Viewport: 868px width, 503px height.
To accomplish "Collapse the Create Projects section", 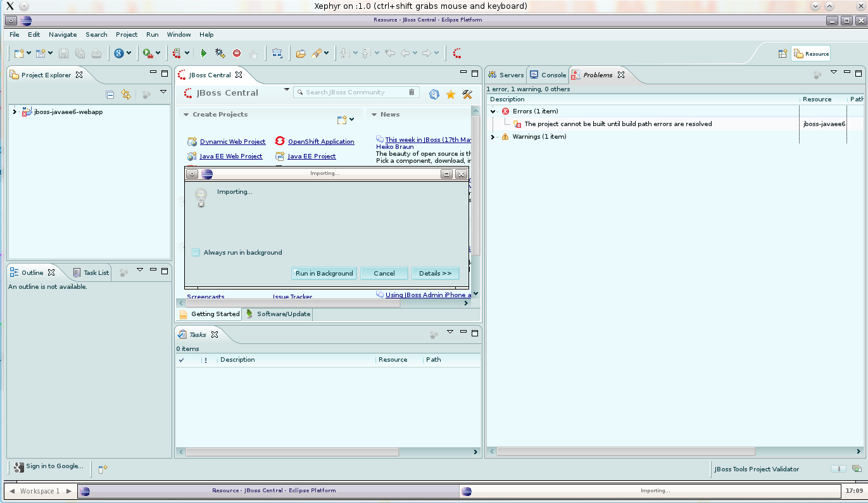I will [186, 115].
